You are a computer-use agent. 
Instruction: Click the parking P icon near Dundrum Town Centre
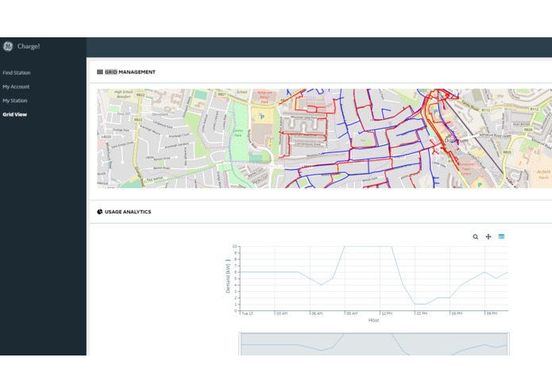480,185
